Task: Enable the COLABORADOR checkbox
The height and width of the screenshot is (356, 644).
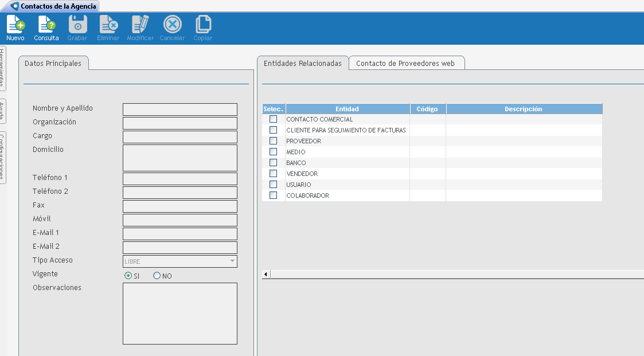Action: pos(274,195)
